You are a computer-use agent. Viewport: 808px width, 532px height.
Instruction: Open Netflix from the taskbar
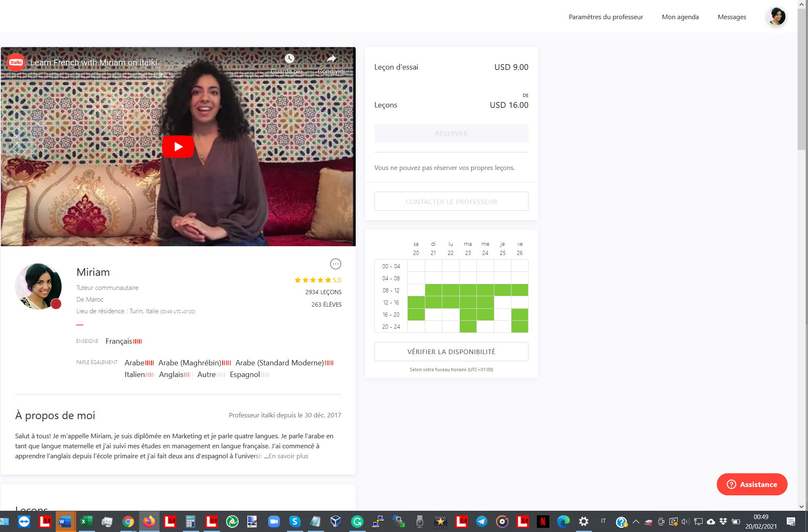point(543,522)
